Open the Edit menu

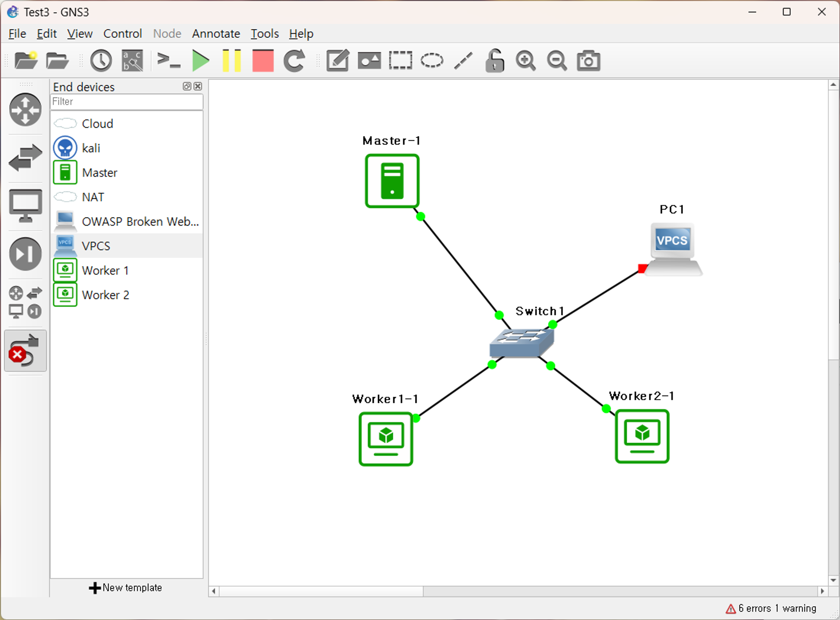tap(47, 34)
